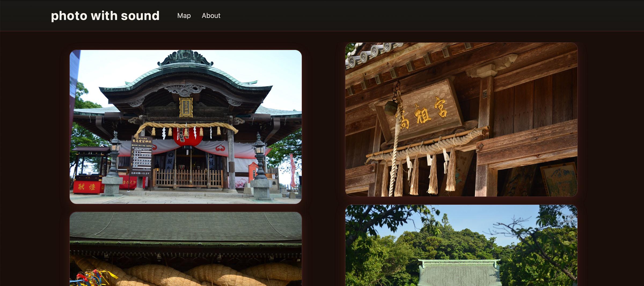
Task: Click the black notice board with numbers
Action: pyautogui.click(x=141, y=156)
